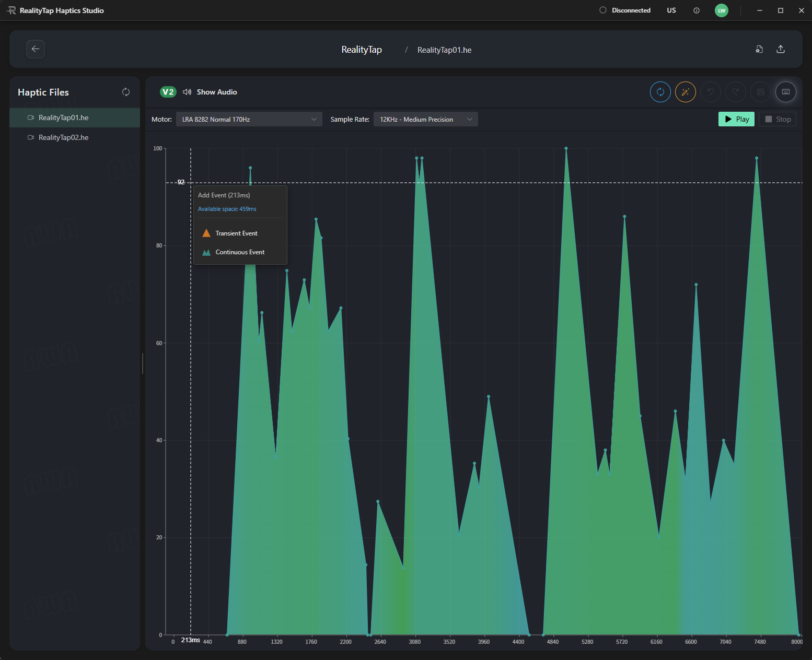
Task: Click the 3080 tick on the time axis
Action: click(x=414, y=642)
